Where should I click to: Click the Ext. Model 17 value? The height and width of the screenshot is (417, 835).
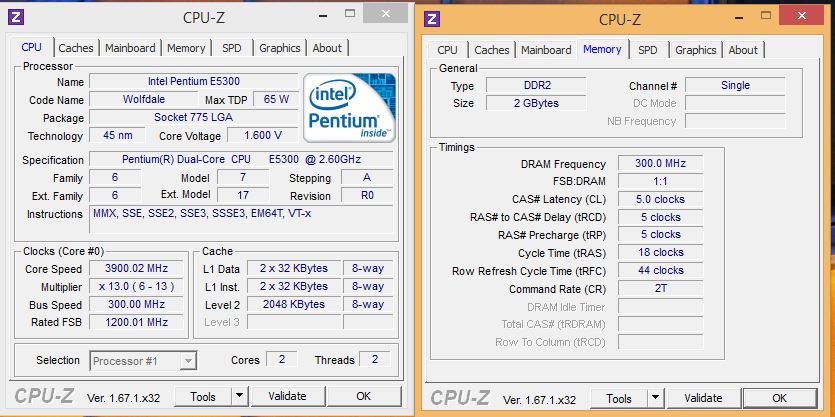[x=243, y=195]
